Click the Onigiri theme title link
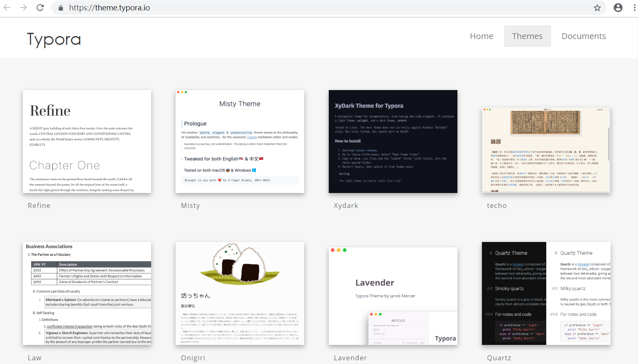 [193, 358]
